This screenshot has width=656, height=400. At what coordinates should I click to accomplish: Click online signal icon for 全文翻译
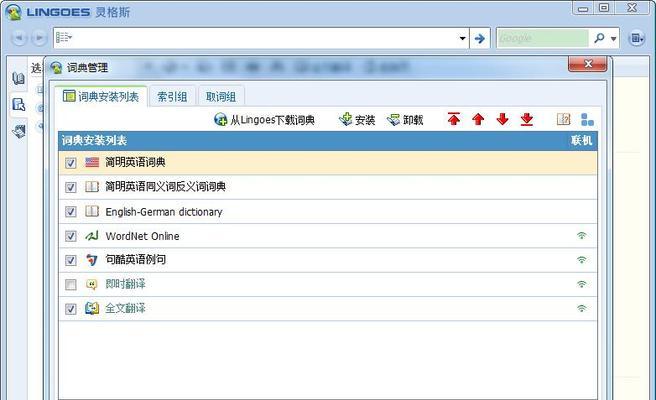(582, 308)
